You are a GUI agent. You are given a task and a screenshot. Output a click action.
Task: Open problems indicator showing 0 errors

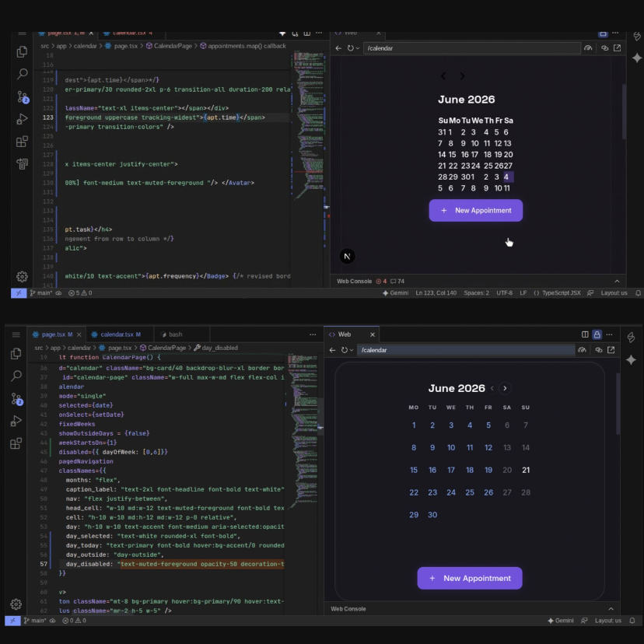point(75,621)
